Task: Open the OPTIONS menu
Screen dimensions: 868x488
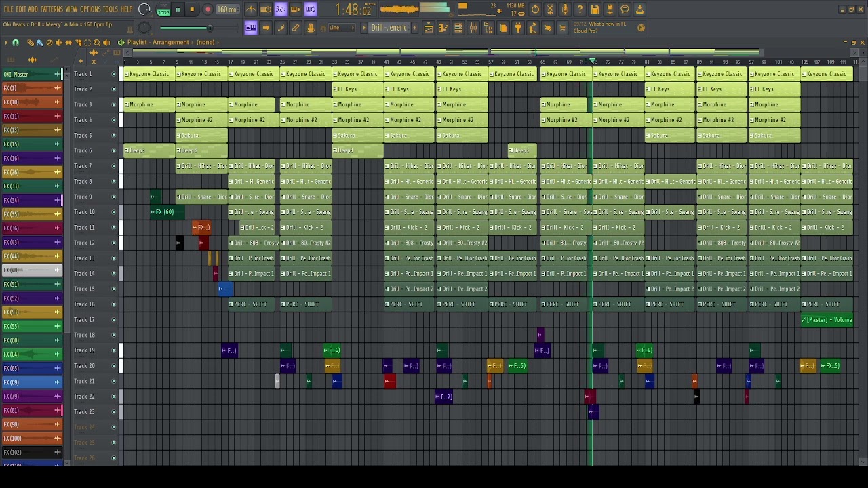Action: tap(90, 9)
